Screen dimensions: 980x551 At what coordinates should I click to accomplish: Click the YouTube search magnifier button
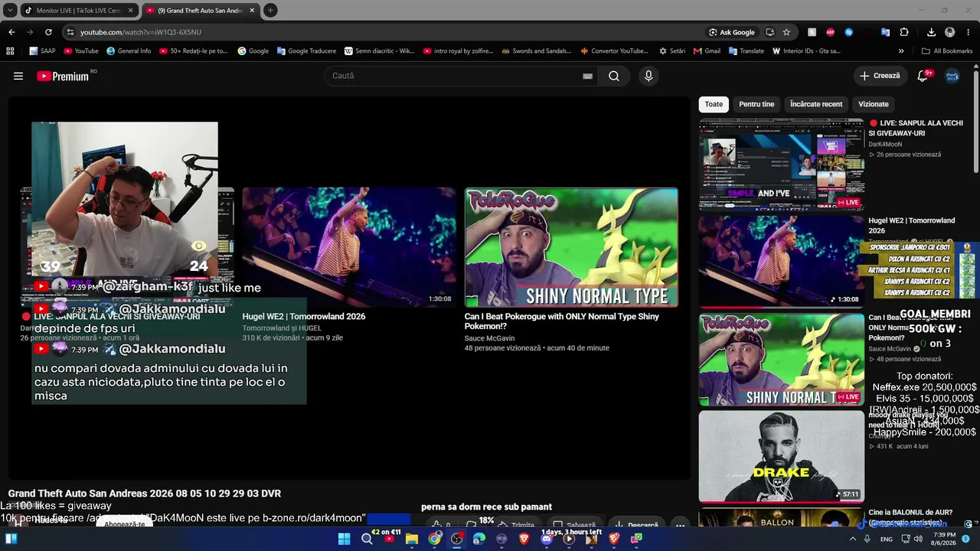(614, 76)
